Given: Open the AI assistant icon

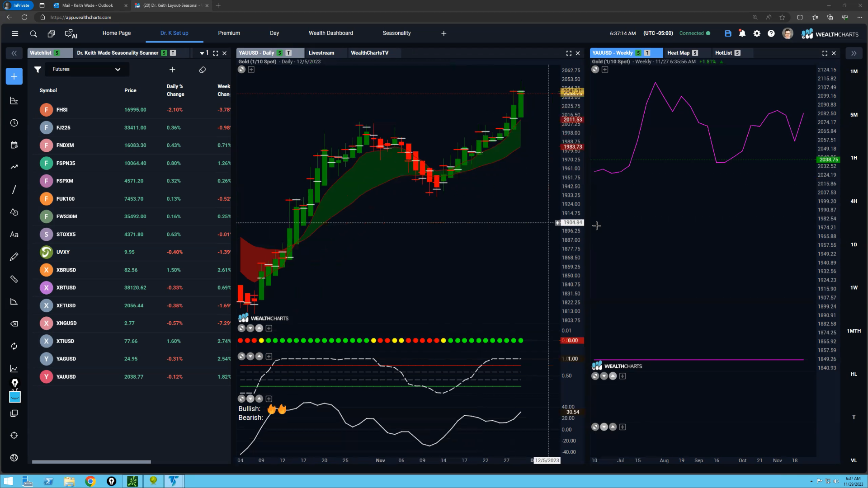Looking at the screenshot, I should point(71,33).
